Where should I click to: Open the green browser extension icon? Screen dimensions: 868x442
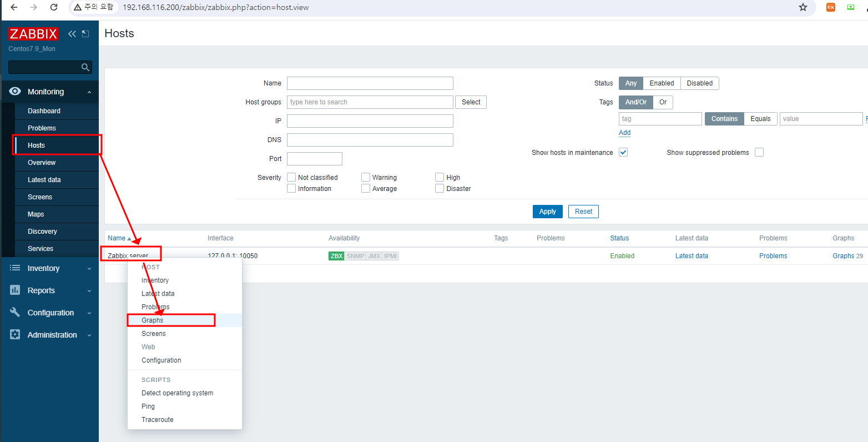click(851, 7)
